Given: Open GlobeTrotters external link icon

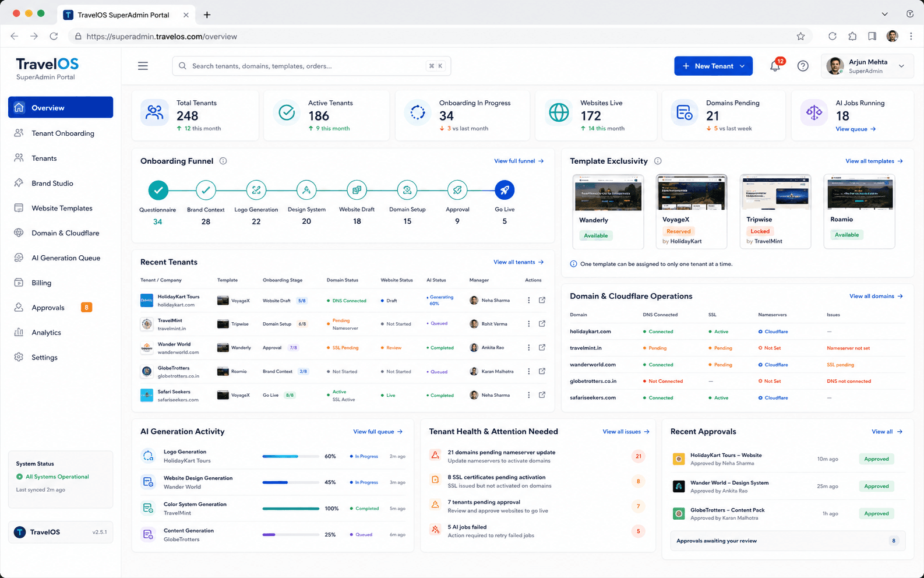Looking at the screenshot, I should (542, 371).
